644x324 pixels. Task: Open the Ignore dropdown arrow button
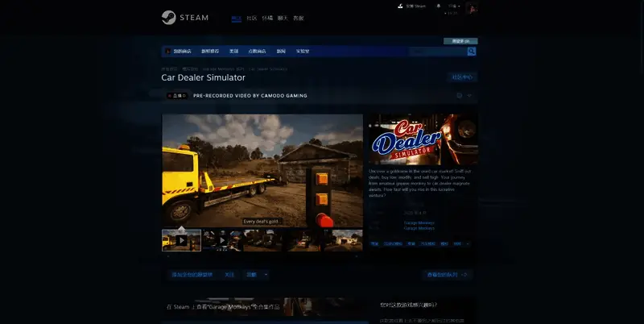point(266,275)
